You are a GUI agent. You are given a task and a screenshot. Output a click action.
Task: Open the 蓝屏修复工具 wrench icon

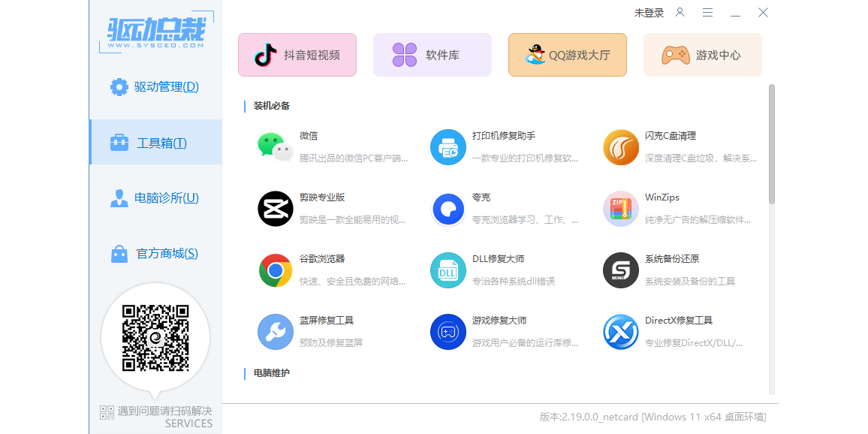coord(275,332)
